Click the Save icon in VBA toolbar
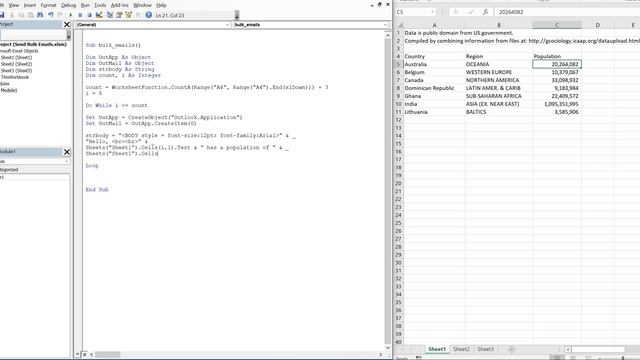 tap(2, 15)
